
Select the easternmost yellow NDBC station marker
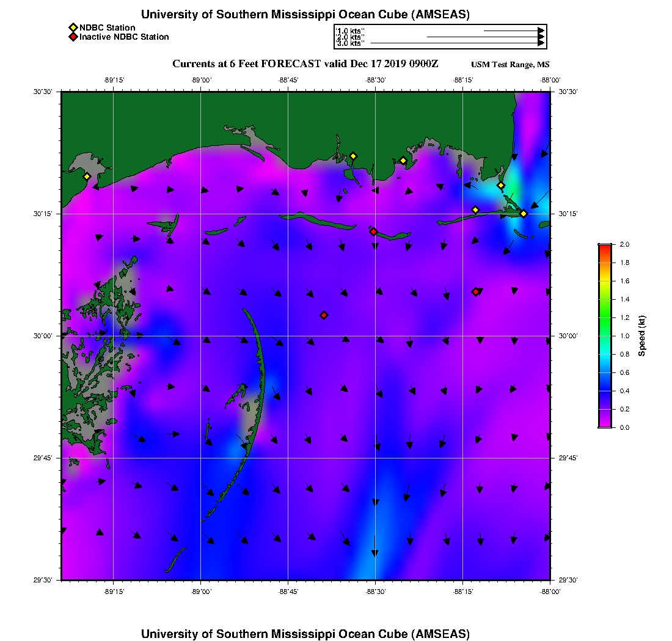click(524, 213)
